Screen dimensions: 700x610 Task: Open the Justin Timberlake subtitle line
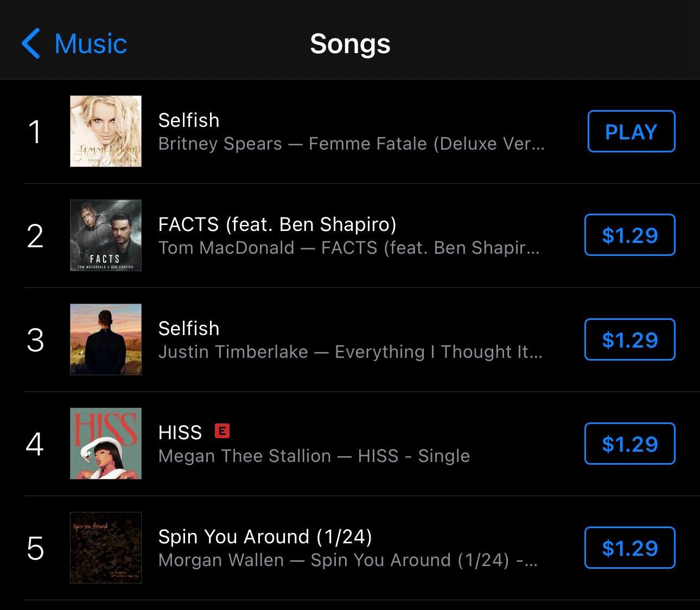coord(350,352)
